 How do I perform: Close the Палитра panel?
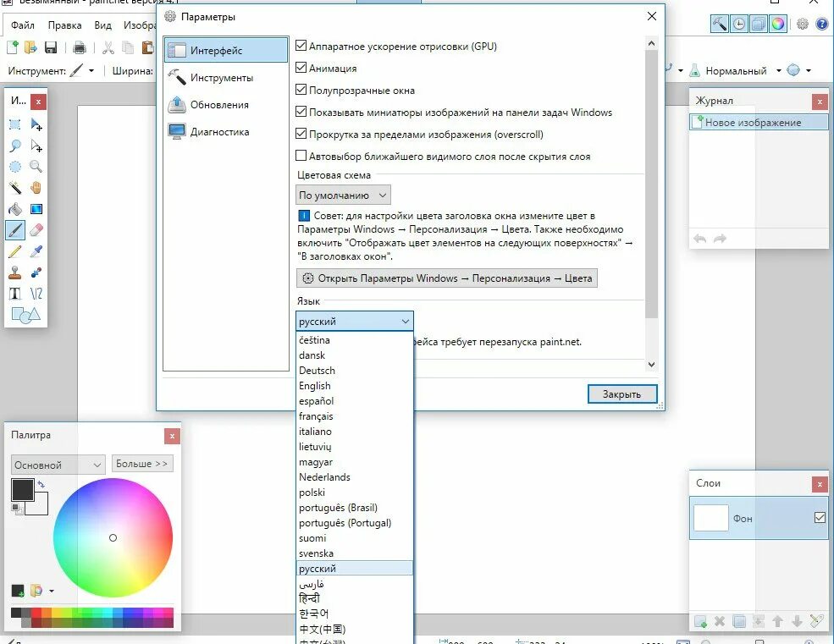[x=172, y=436]
